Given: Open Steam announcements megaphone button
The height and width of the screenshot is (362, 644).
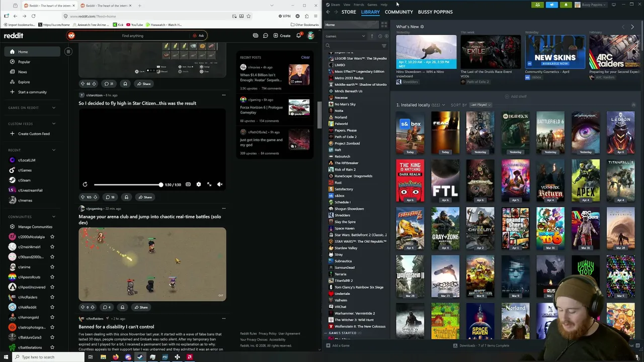Looking at the screenshot, I should point(552,5).
